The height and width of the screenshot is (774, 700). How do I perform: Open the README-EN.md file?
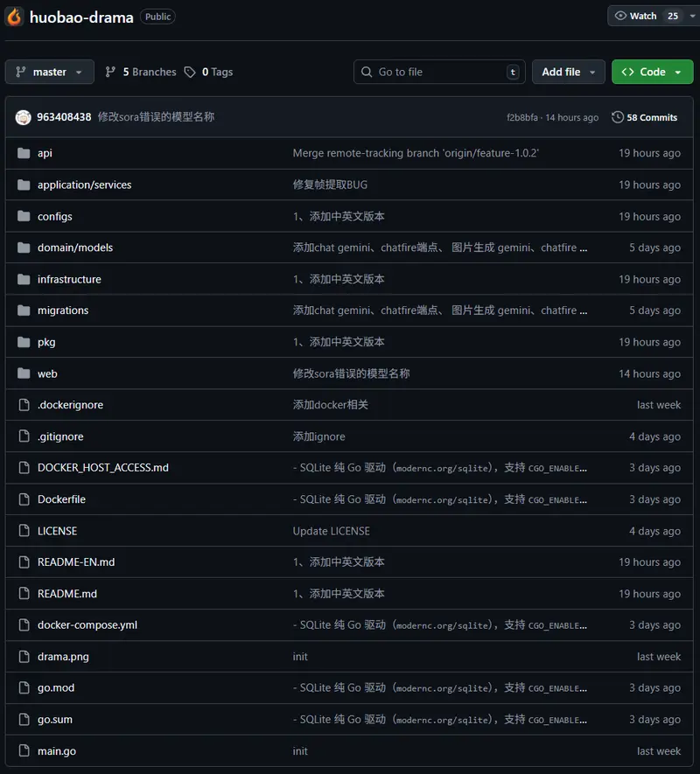(76, 562)
